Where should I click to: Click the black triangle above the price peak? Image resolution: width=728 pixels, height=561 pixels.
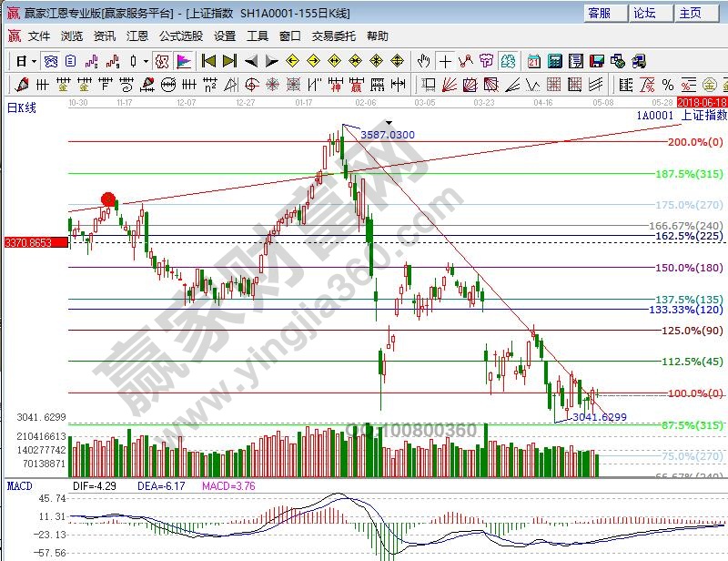click(x=389, y=122)
